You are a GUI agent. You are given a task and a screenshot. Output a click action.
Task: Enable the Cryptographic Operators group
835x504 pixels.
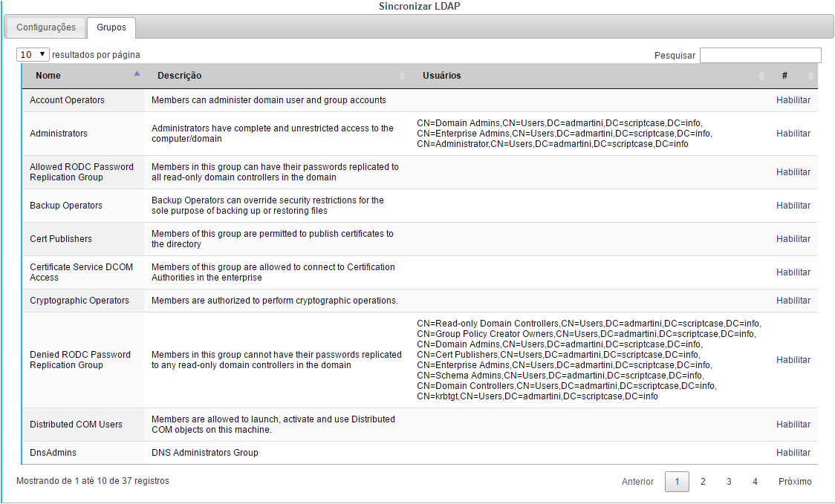[x=793, y=301]
